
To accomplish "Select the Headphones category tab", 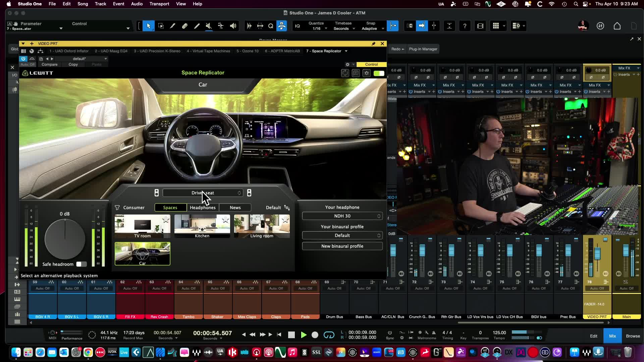I will pos(203,207).
